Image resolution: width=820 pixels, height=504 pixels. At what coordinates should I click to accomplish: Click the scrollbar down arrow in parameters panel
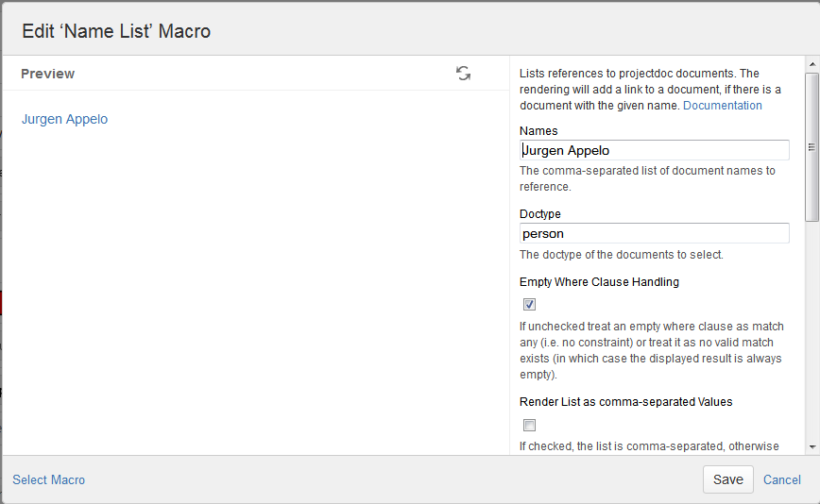click(x=811, y=446)
